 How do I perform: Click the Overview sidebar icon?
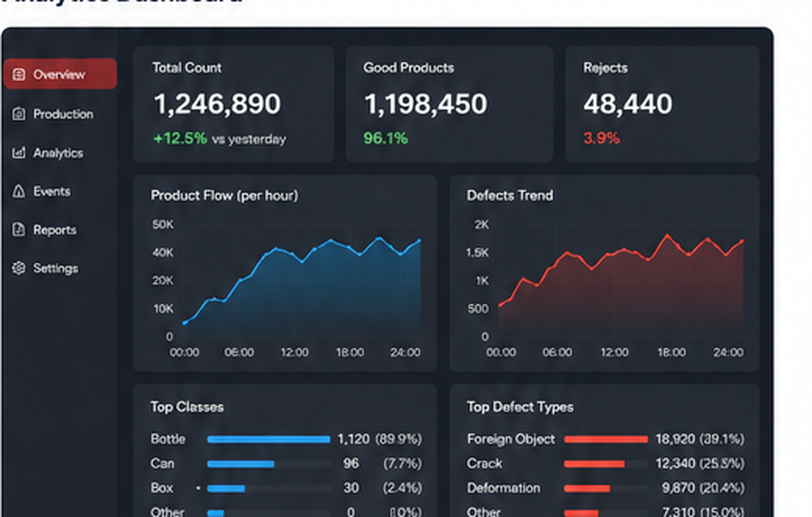18,75
